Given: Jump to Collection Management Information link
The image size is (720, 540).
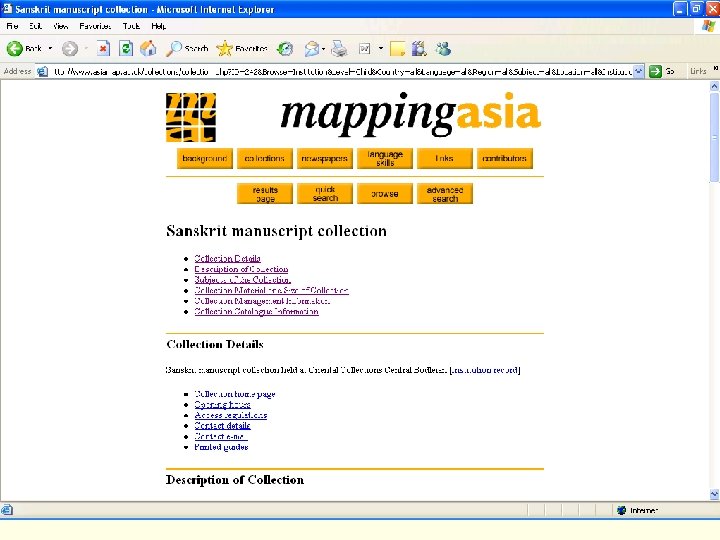Looking at the screenshot, I should (x=262, y=301).
